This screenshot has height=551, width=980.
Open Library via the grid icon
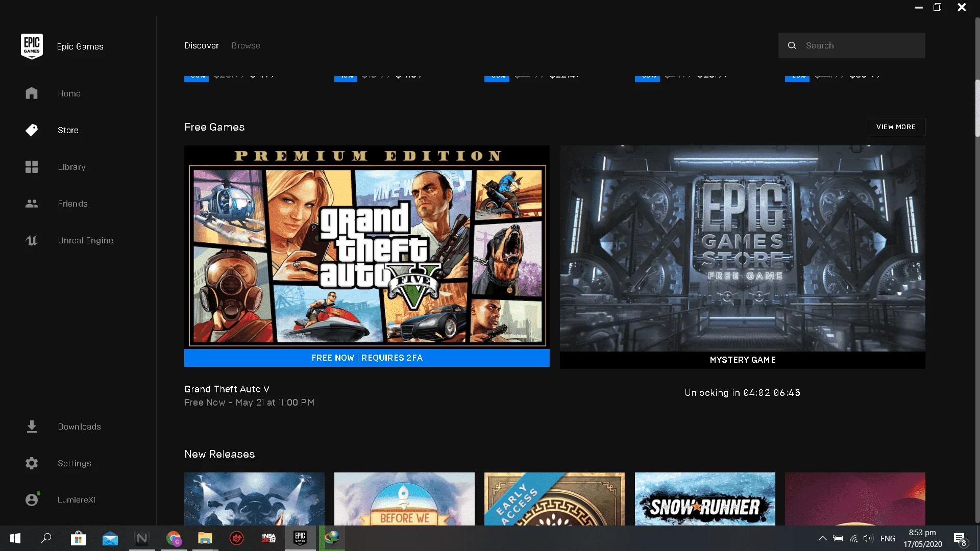(32, 167)
